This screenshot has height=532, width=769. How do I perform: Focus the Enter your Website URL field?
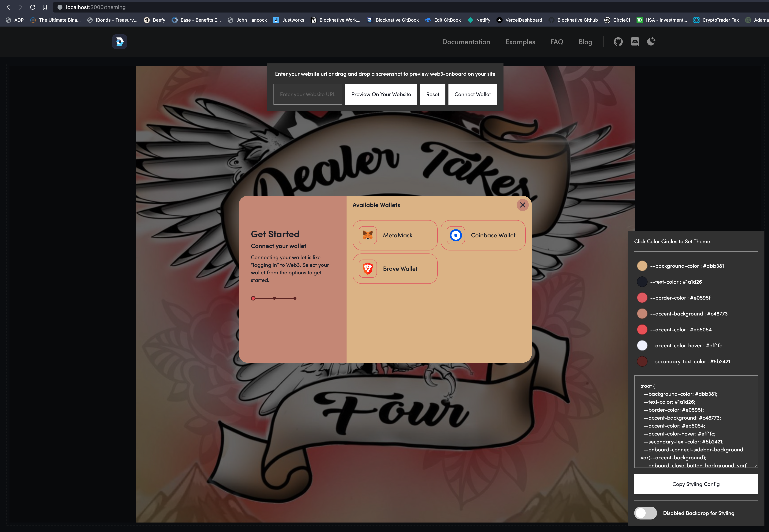308,94
